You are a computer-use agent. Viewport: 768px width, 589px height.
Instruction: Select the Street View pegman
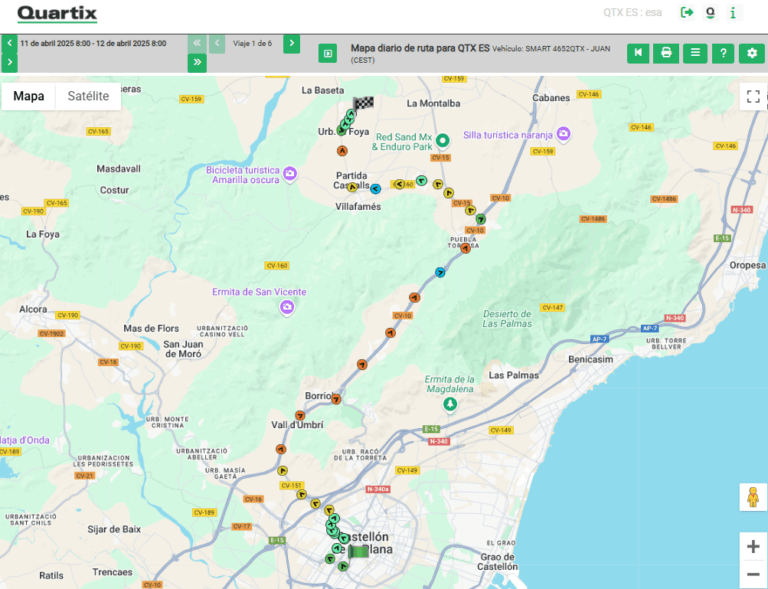coord(753,497)
